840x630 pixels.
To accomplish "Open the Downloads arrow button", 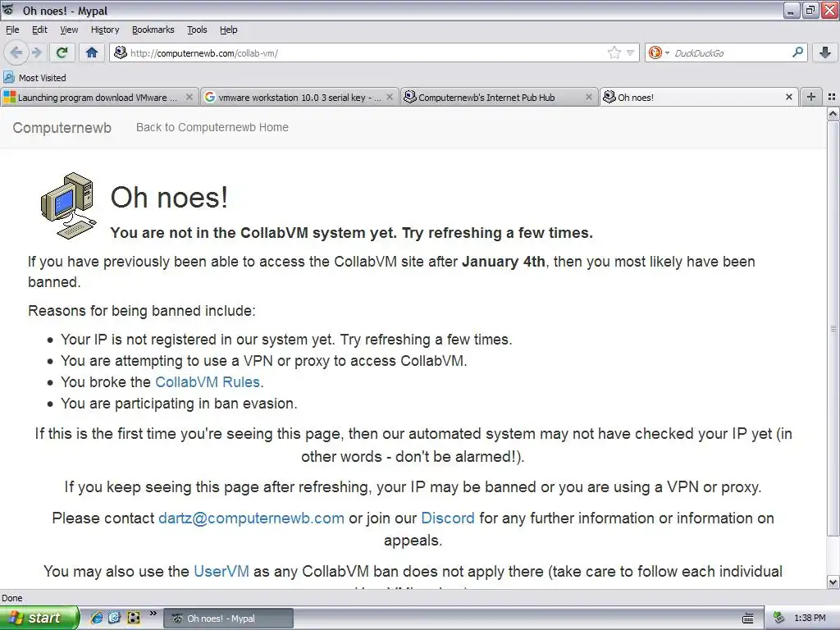I will click(825, 52).
